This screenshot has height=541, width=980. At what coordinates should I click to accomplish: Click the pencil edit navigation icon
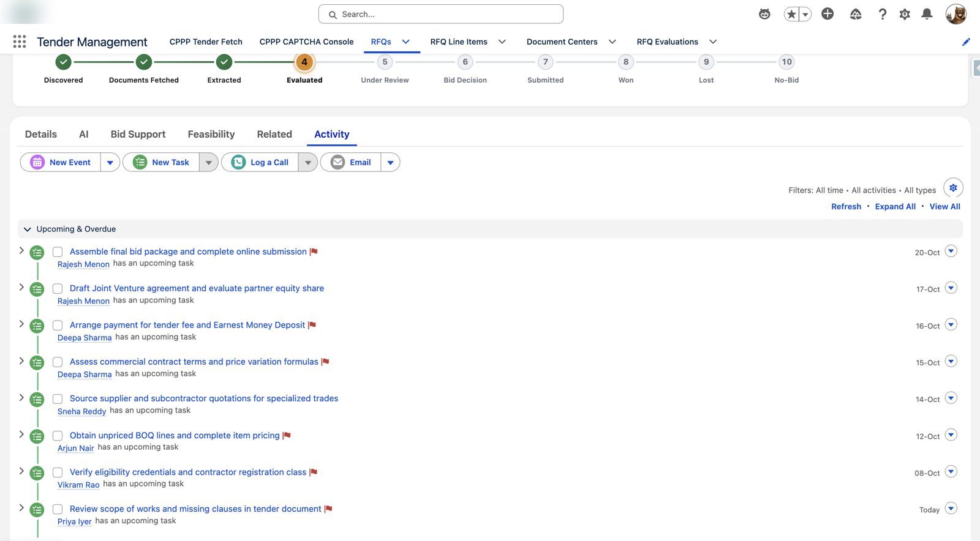(x=966, y=42)
